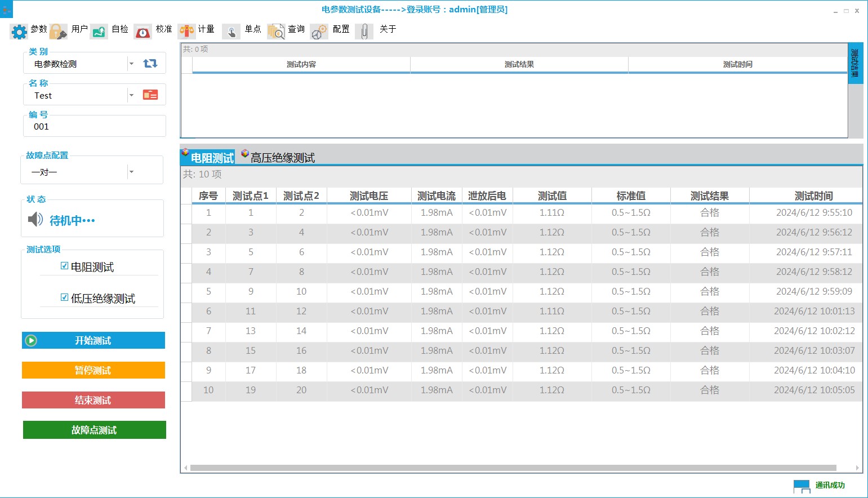Screen dimensions: 868x498
Task: Click the 待机中 status text
Action: pos(72,220)
